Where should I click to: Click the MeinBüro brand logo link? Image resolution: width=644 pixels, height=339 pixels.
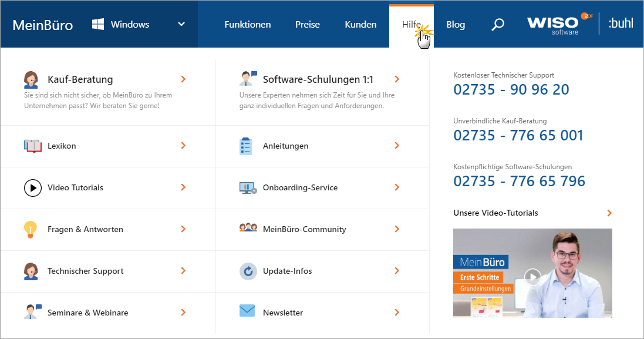43,25
